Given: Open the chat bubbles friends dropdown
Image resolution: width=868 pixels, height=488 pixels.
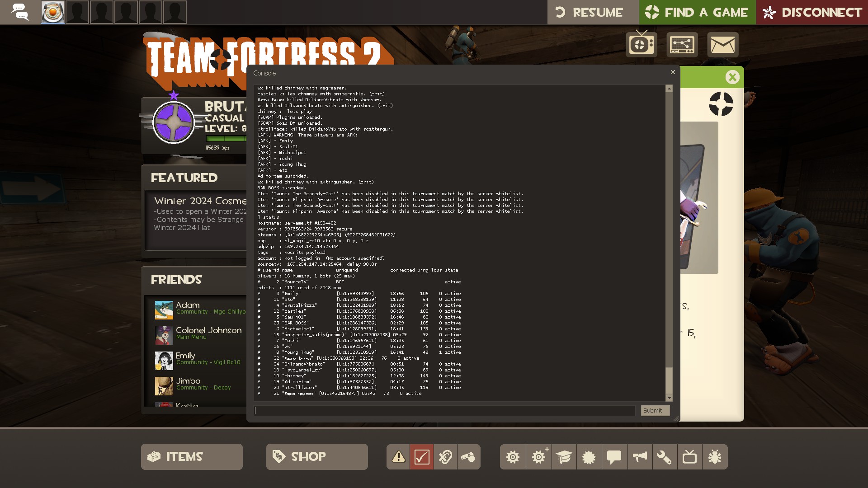Looking at the screenshot, I should pos(20,12).
